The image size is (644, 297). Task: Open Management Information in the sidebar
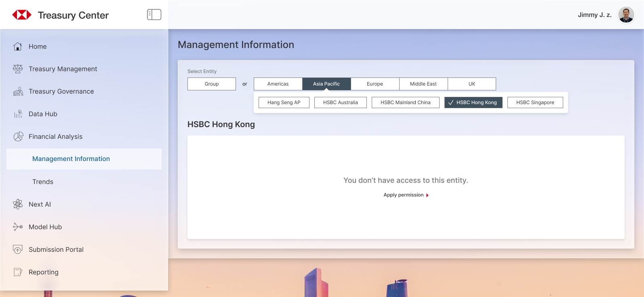coord(71,159)
